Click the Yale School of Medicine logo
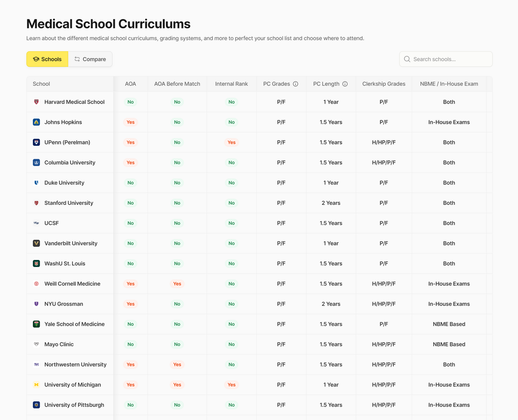This screenshot has width=518, height=420. (x=36, y=324)
